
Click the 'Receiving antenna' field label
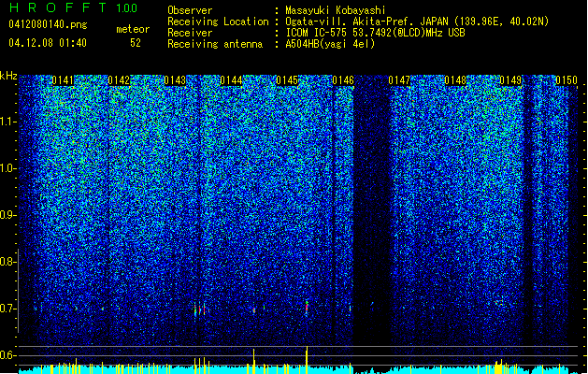click(215, 44)
